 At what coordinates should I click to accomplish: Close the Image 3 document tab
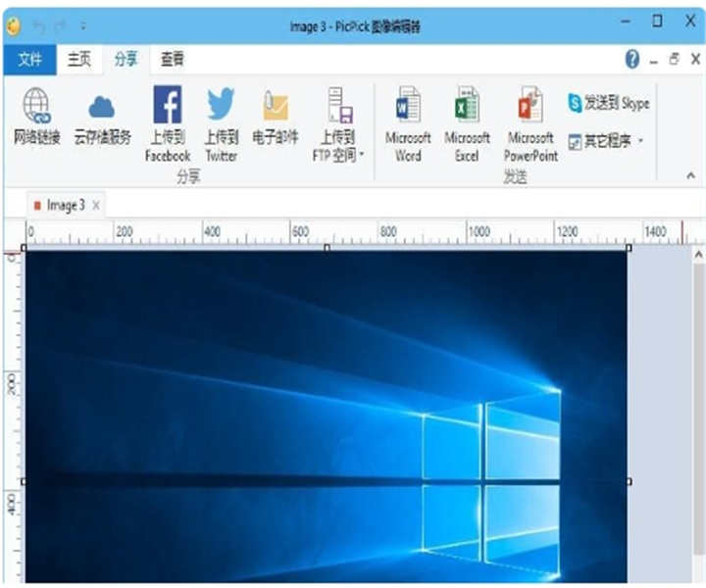(96, 205)
